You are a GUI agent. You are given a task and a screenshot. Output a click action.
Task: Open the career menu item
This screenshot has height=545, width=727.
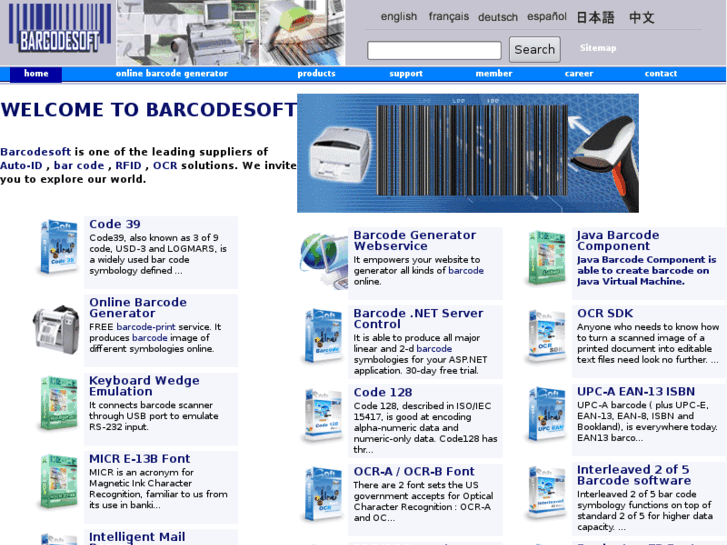click(579, 73)
